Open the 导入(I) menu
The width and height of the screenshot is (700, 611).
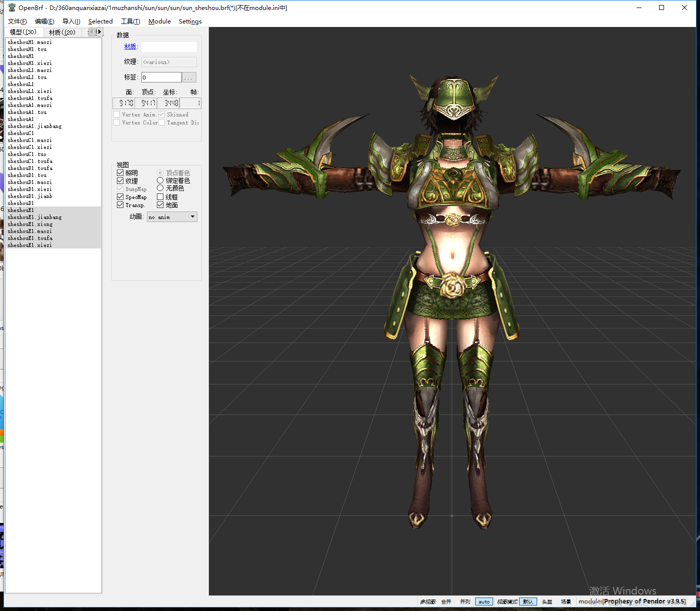point(71,21)
